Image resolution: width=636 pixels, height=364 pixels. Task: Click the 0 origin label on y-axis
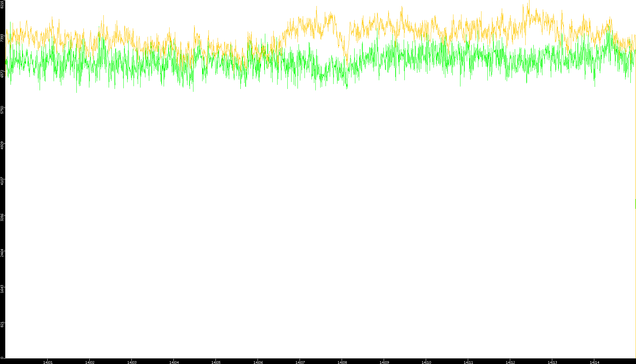click(x=2, y=358)
